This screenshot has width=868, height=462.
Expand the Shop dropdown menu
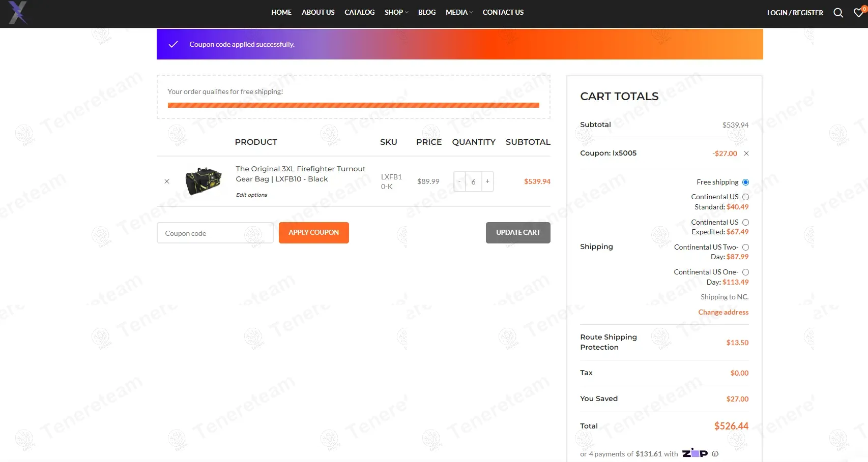[x=396, y=12]
